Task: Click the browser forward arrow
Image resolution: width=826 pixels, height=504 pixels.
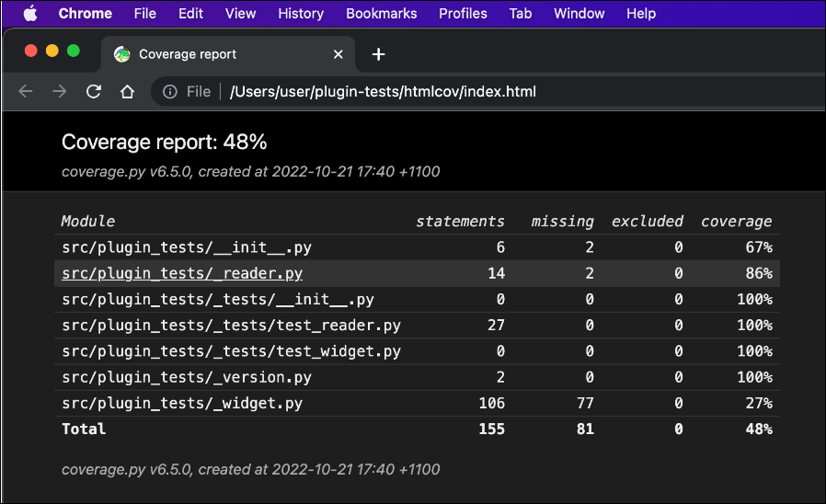Action: click(59, 92)
